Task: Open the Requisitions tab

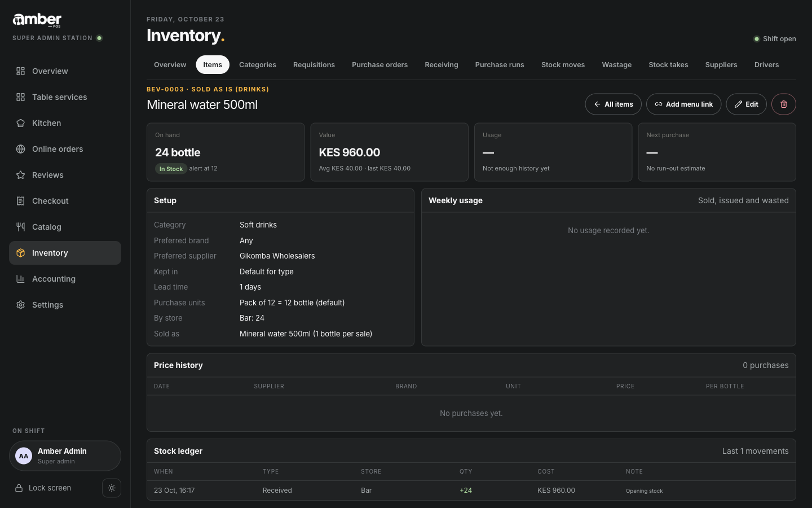Action: (x=314, y=65)
